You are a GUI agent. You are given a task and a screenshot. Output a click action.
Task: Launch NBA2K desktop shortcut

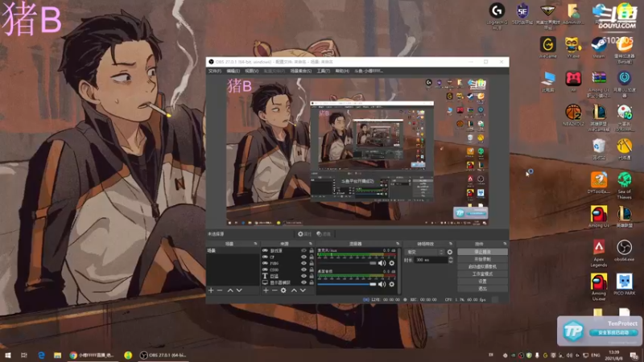pyautogui.click(x=573, y=115)
